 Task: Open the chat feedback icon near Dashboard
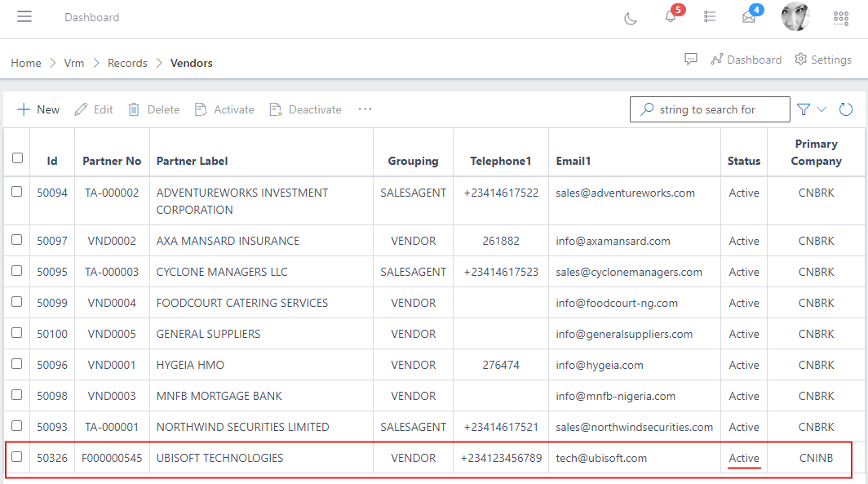point(691,58)
